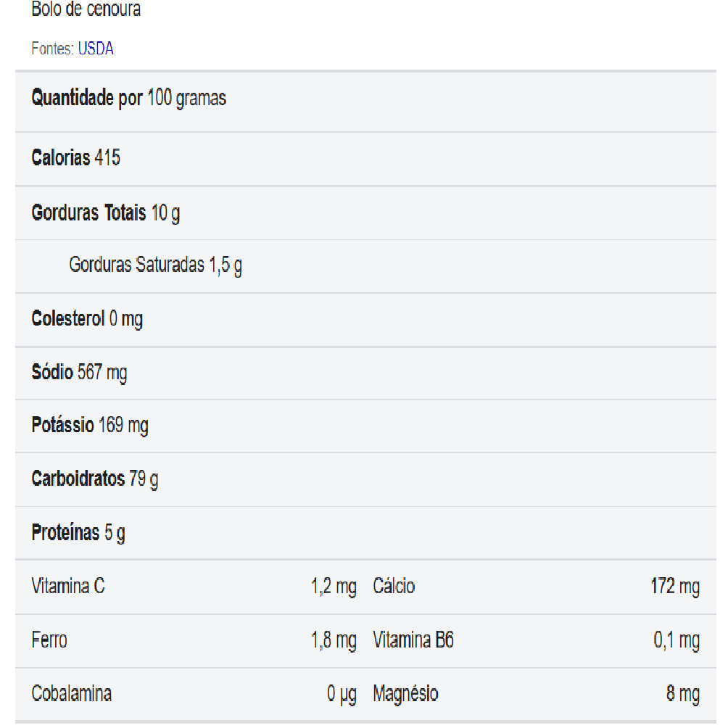The height and width of the screenshot is (728, 728).
Task: Click the Vitamina C label
Action: [x=68, y=587]
